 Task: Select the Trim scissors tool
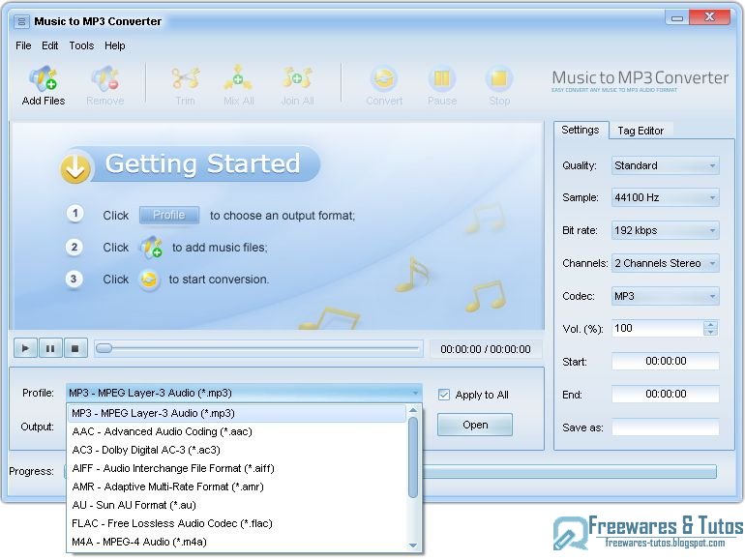tap(186, 79)
